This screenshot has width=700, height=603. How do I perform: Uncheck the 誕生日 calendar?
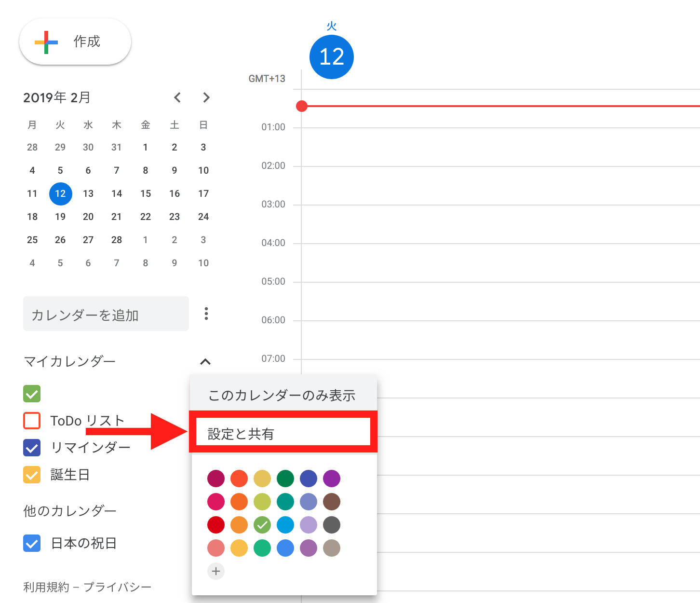(31, 475)
